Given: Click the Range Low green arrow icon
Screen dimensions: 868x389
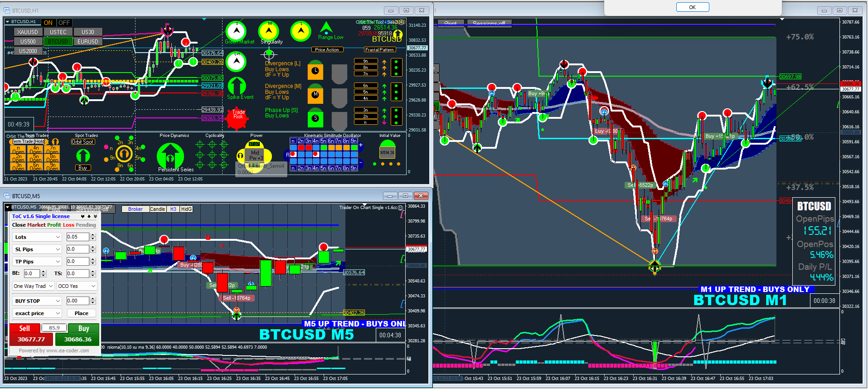Looking at the screenshot, I should (x=326, y=28).
